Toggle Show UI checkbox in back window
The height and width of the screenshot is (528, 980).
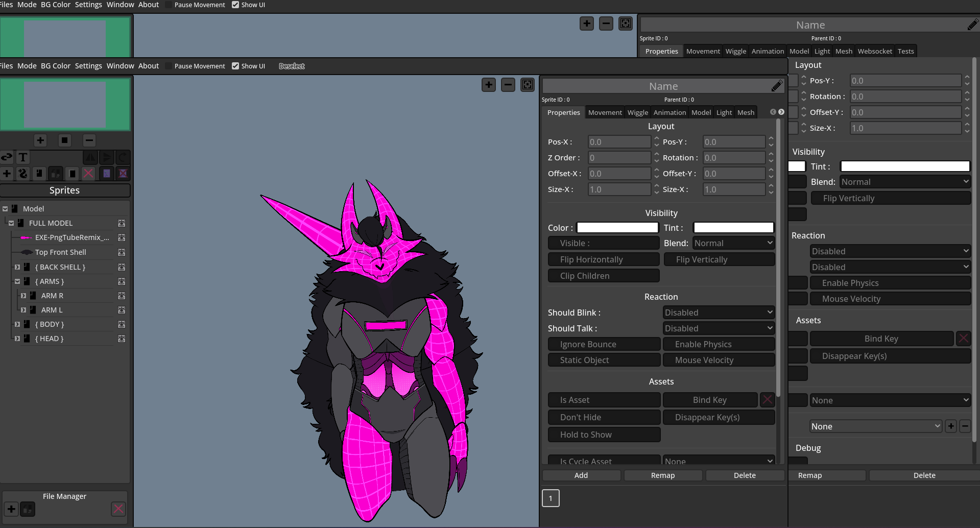(x=235, y=5)
